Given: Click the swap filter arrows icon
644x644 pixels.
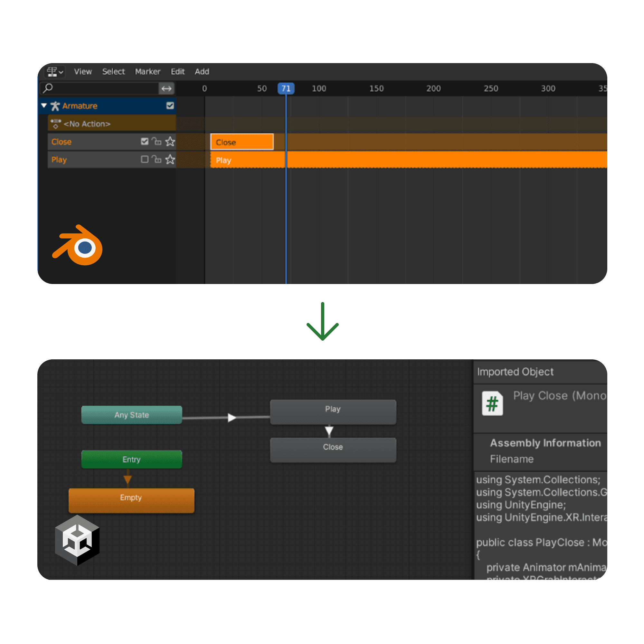Looking at the screenshot, I should tap(166, 89).
